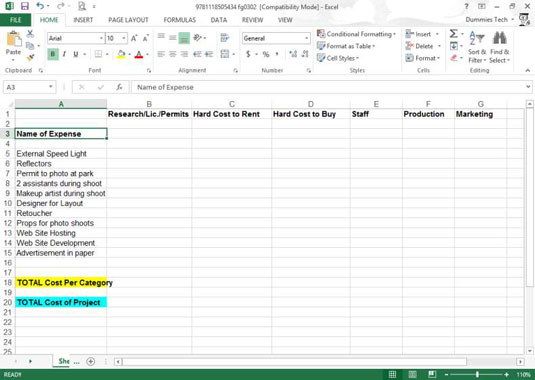Open the Arial font name dropdown
Image resolution: width=535 pixels, height=380 pixels.
pos(101,38)
